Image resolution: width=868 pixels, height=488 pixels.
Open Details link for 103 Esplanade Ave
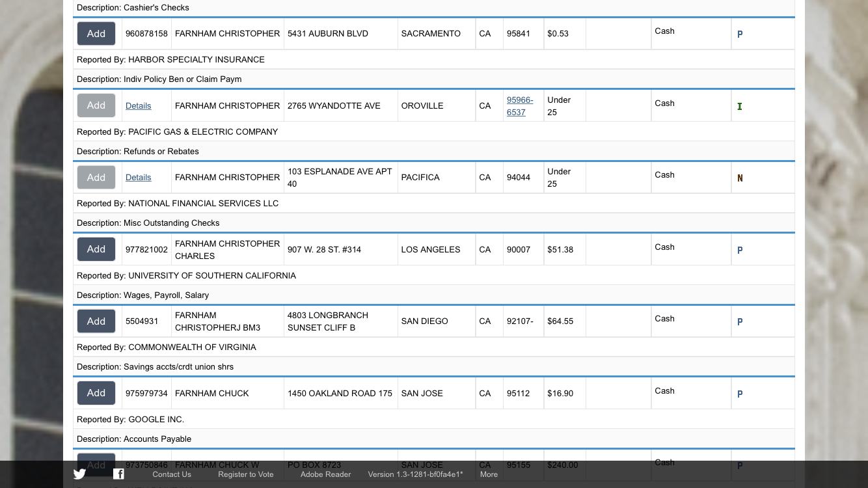point(138,177)
